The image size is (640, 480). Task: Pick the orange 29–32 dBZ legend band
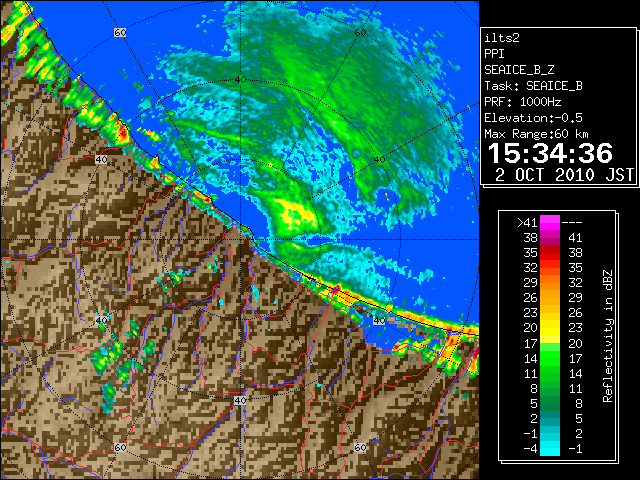(550, 282)
